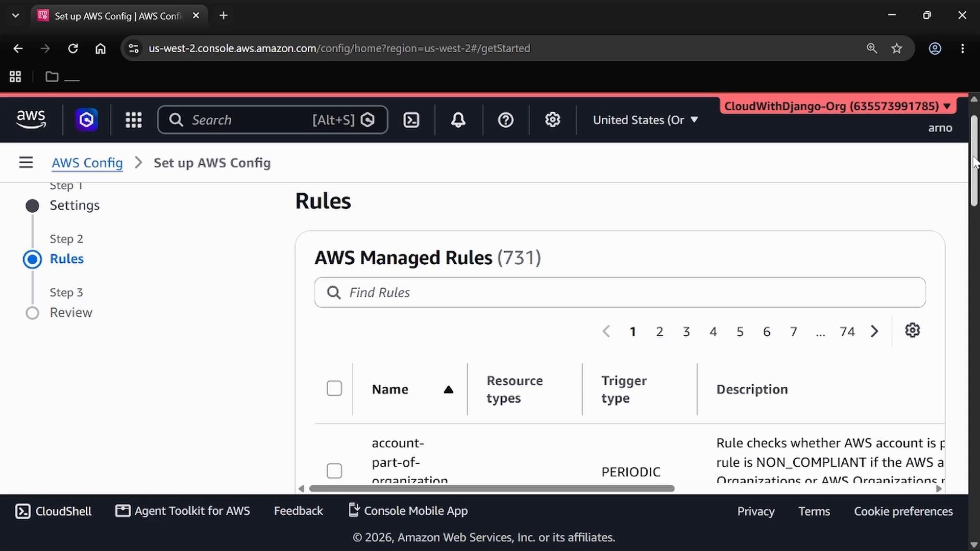Click the PERIODIC trigger type cell
Viewport: 980px width, 551px height.
[631, 472]
